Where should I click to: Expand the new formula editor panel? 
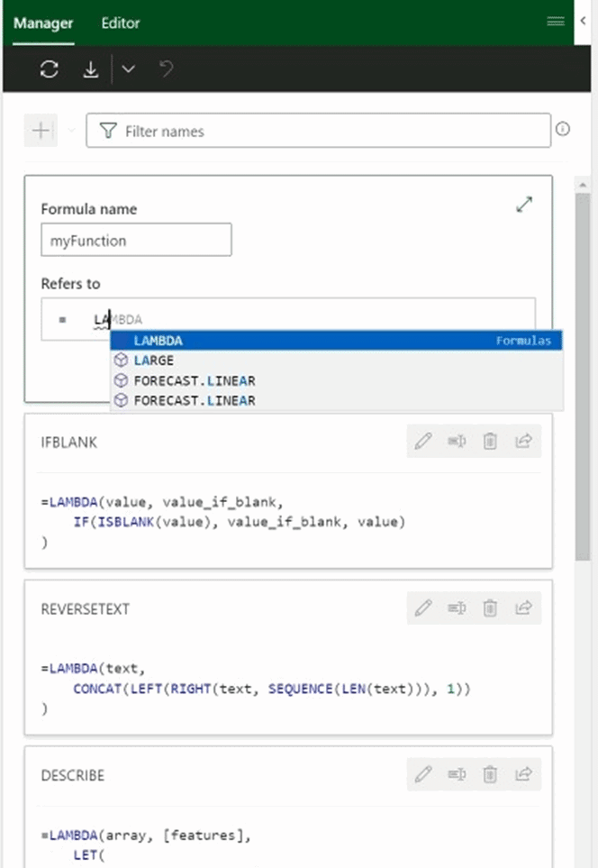tap(524, 205)
